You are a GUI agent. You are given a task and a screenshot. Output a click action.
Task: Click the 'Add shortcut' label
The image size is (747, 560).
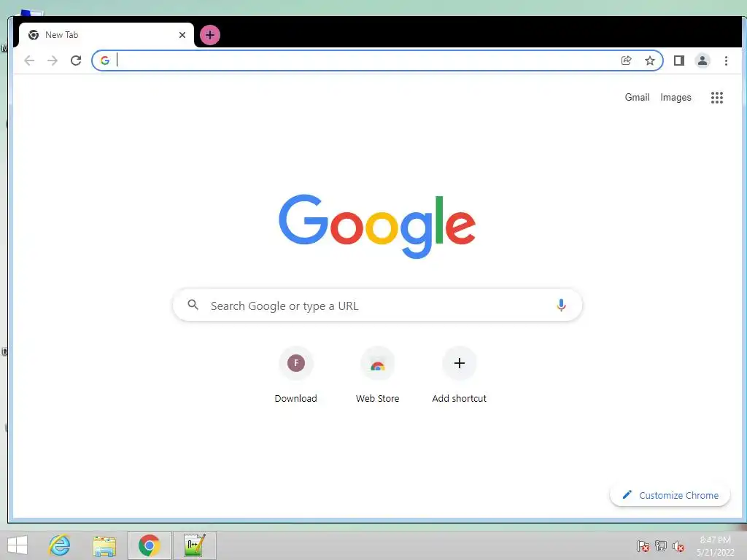pyautogui.click(x=460, y=399)
